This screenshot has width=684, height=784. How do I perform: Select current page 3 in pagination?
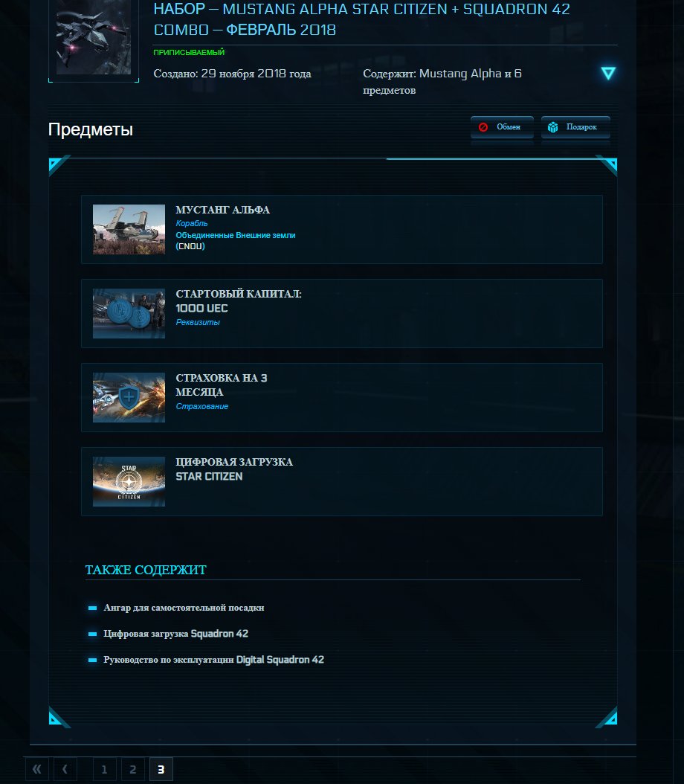[161, 769]
